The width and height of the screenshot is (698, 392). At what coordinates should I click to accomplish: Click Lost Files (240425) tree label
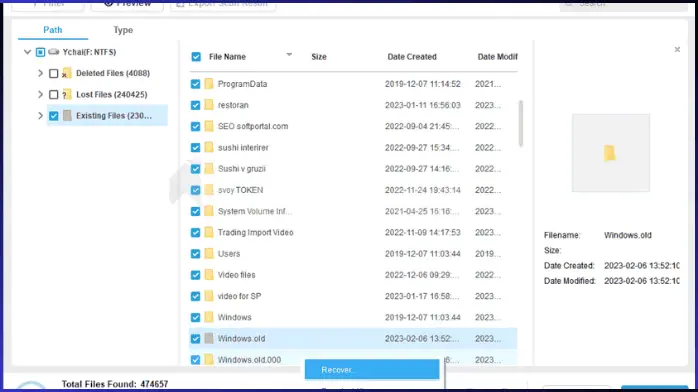click(112, 94)
